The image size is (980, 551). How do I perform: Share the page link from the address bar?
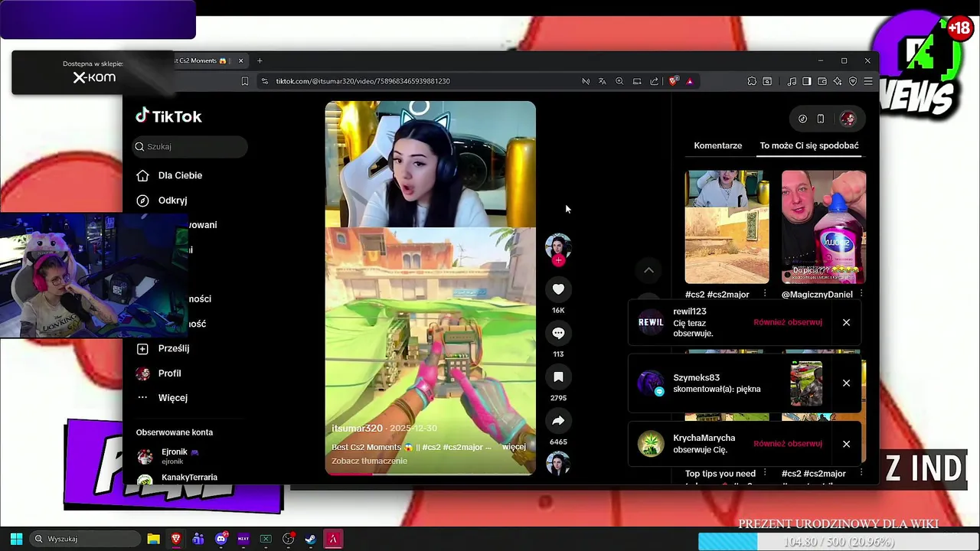coord(654,81)
